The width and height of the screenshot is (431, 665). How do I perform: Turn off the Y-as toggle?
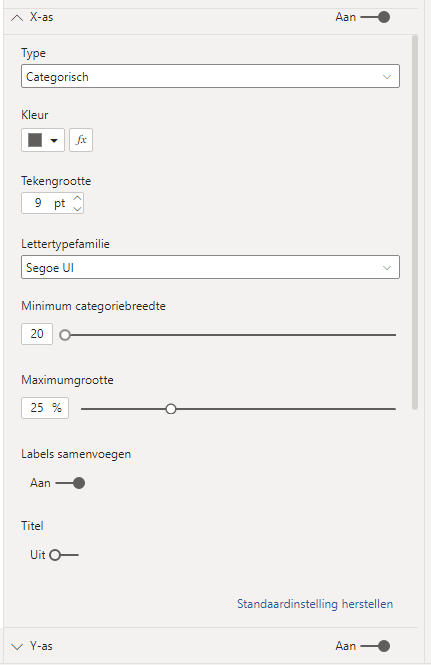click(x=375, y=646)
